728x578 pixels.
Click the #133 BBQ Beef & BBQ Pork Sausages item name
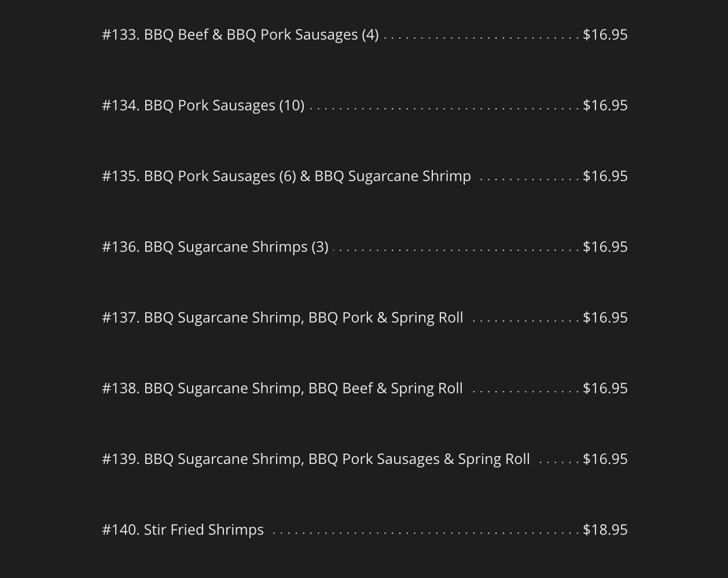click(x=240, y=35)
